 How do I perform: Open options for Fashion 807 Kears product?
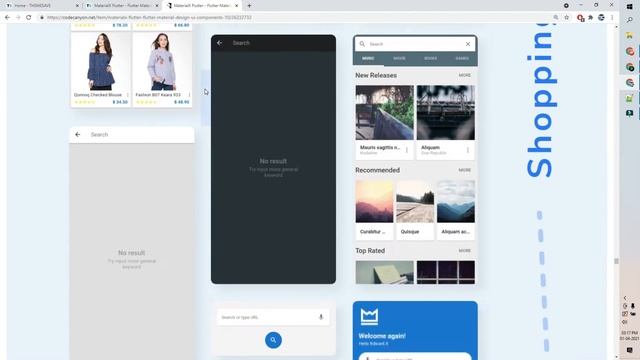tap(189, 95)
